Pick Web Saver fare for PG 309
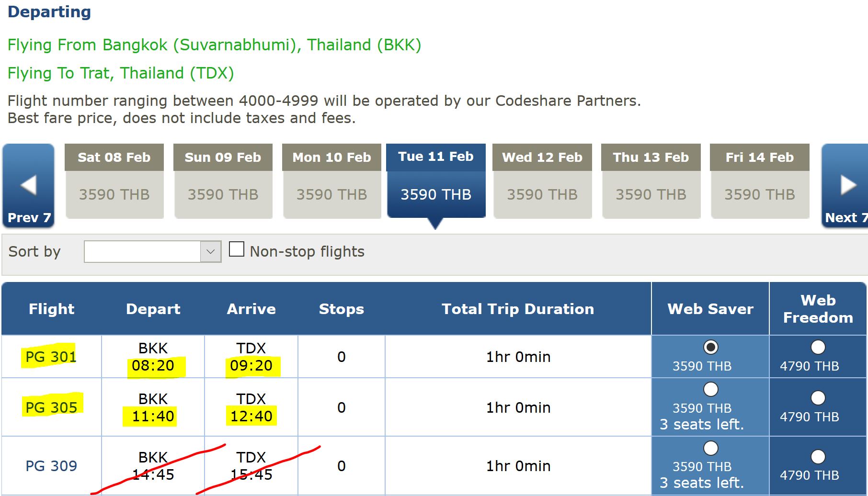 point(710,448)
